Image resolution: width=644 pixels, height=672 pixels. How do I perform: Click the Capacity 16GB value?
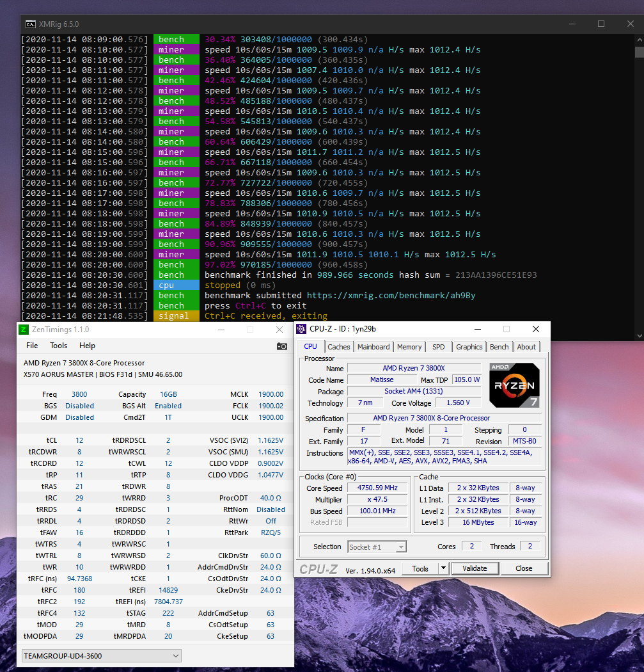click(x=168, y=394)
